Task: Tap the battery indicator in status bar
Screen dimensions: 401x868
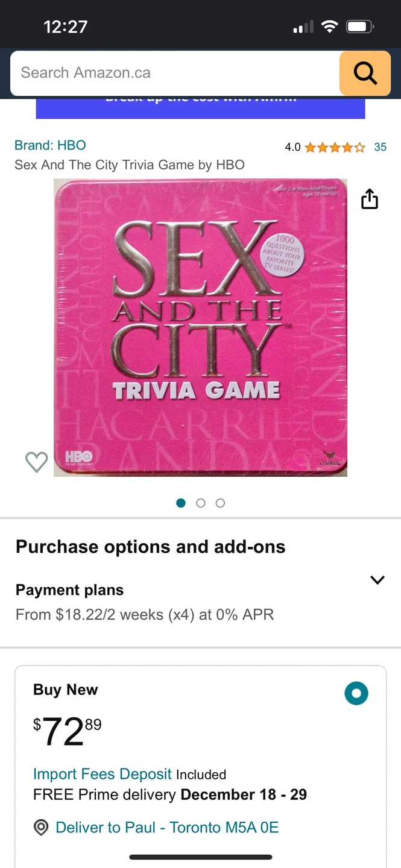Action: pos(360,27)
